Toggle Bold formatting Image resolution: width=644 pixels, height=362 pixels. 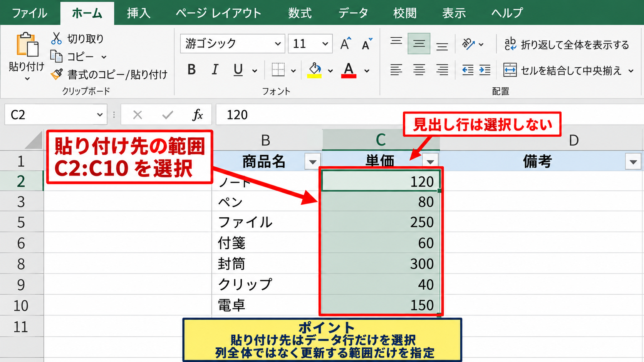click(x=191, y=70)
